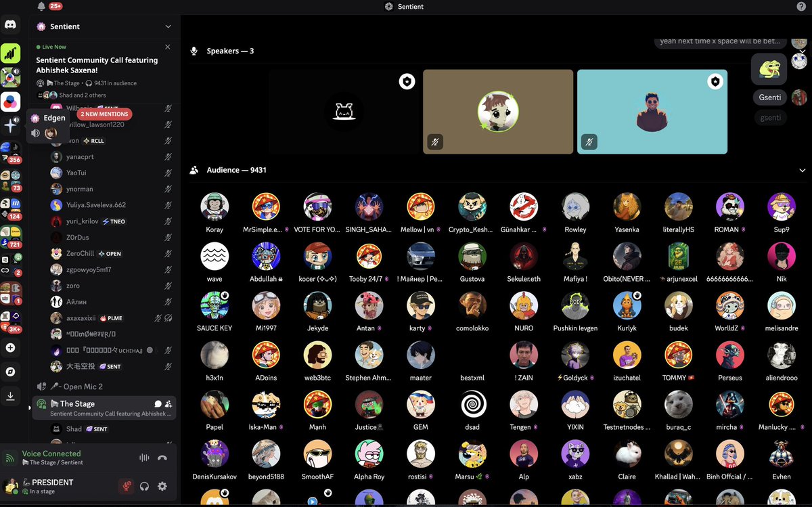Click user Z0rDus in channel list

(x=78, y=238)
